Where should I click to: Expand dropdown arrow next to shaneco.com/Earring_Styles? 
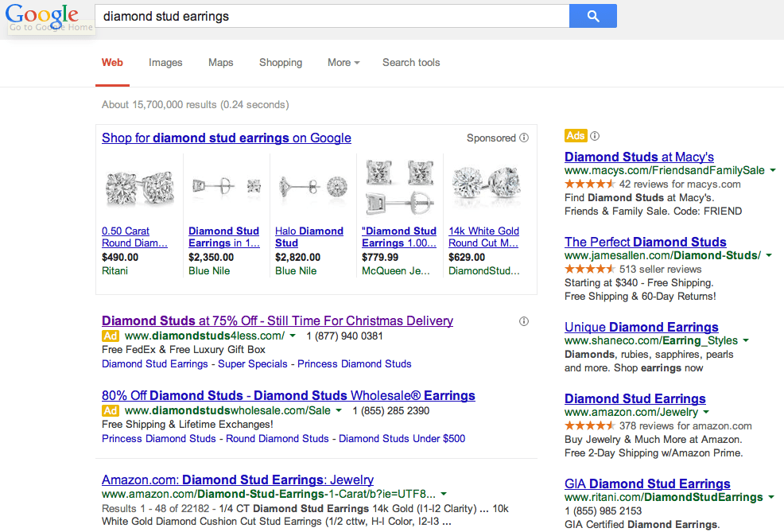tap(746, 341)
